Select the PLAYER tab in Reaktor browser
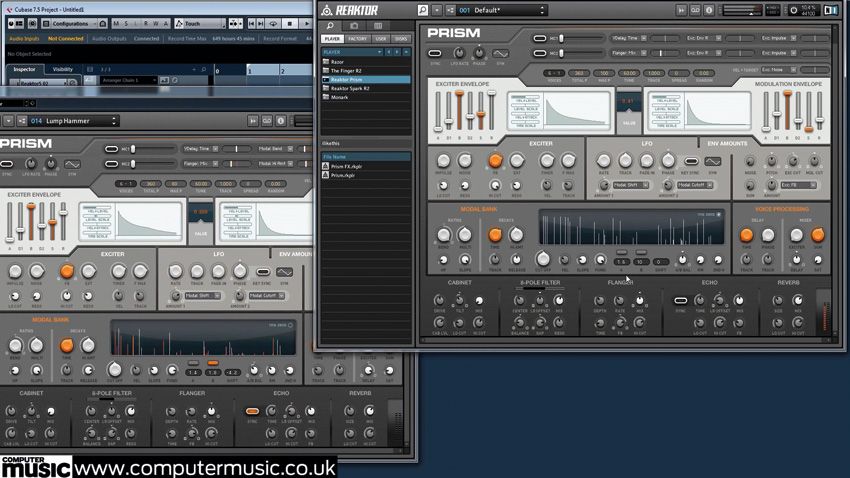850x478 pixels. (332, 39)
